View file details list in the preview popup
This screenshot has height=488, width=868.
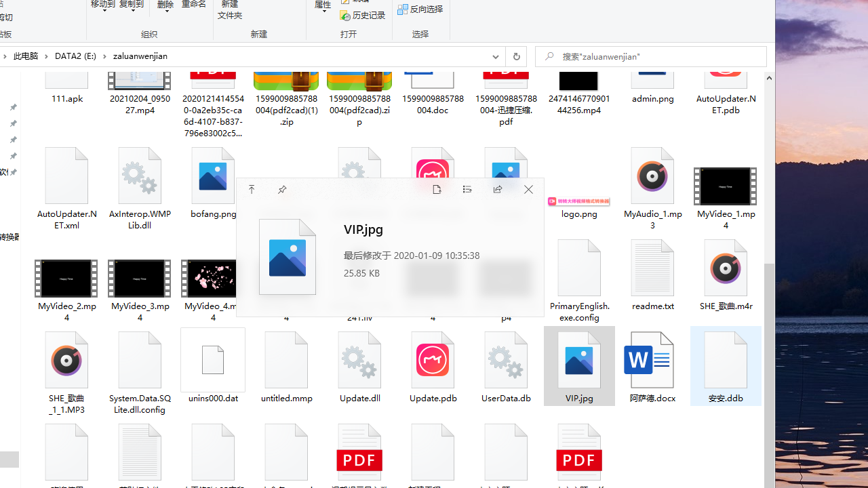(467, 190)
